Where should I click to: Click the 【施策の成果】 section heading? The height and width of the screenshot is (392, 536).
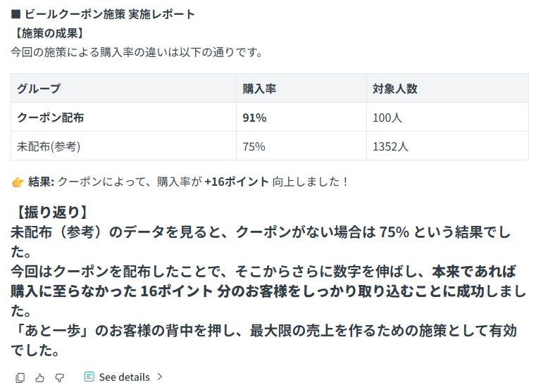49,34
